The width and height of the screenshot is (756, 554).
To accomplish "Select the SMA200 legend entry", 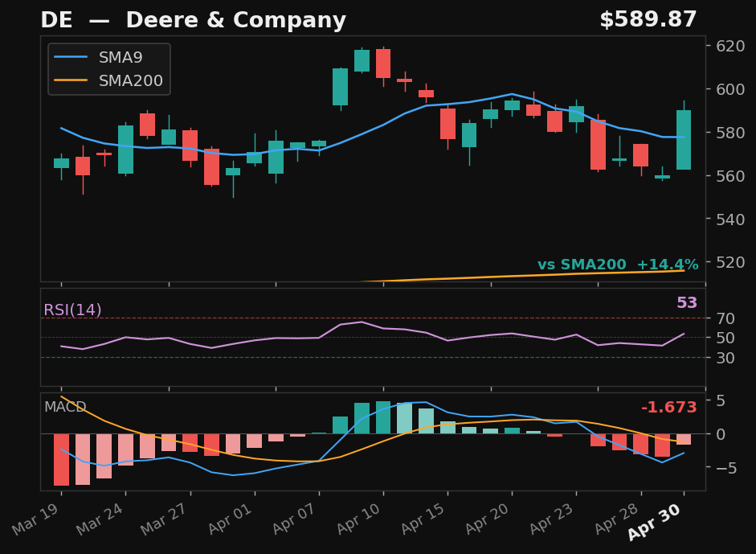I will coord(108,80).
